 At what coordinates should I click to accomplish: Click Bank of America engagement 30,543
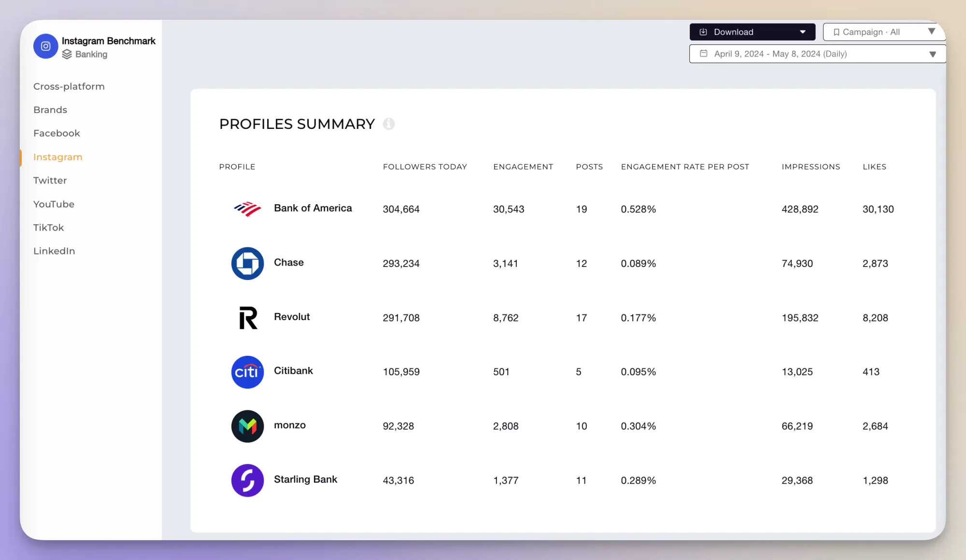[x=509, y=209]
